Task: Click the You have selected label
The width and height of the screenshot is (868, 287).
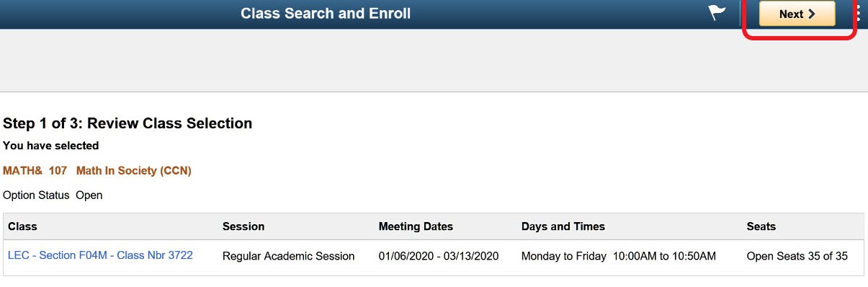Action: click(x=51, y=146)
